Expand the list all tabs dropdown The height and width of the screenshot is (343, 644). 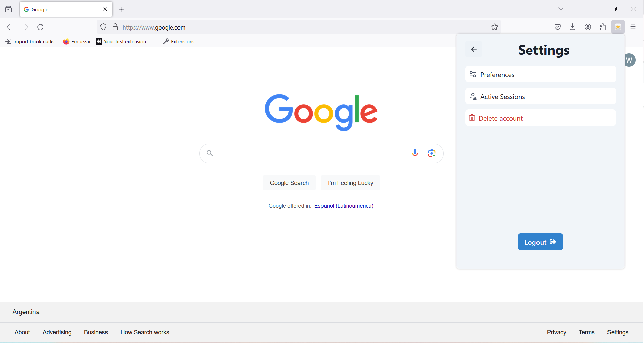(561, 9)
